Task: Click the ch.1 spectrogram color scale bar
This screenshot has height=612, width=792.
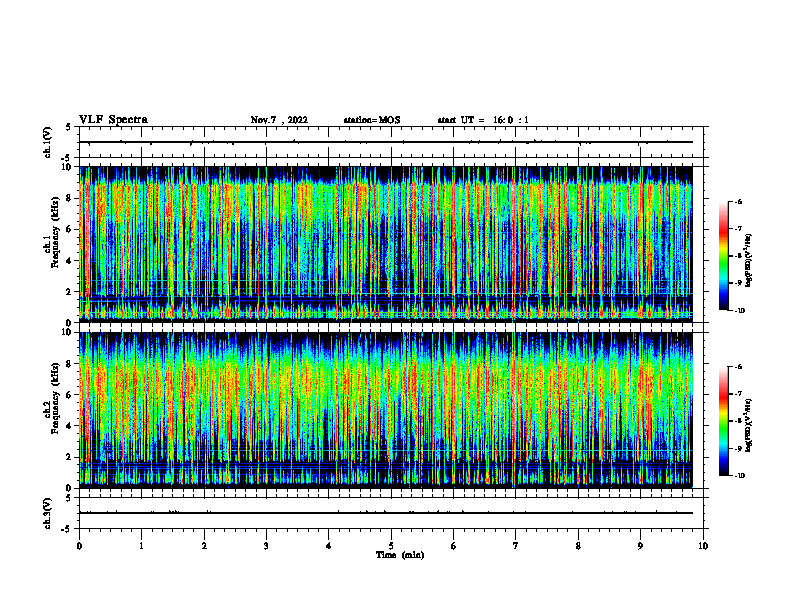Action: pyautogui.click(x=724, y=256)
